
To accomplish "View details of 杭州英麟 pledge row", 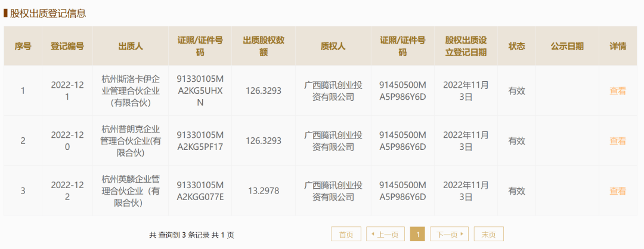I will point(617,191).
